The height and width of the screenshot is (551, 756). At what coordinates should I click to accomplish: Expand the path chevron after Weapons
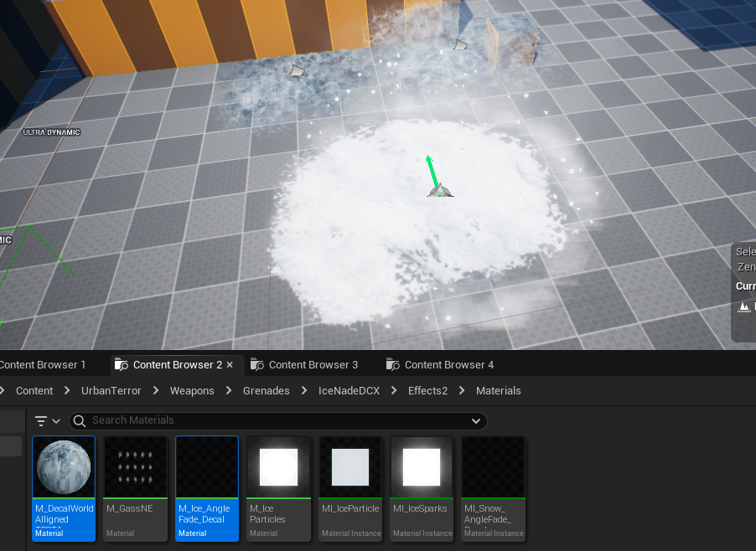[228, 391]
